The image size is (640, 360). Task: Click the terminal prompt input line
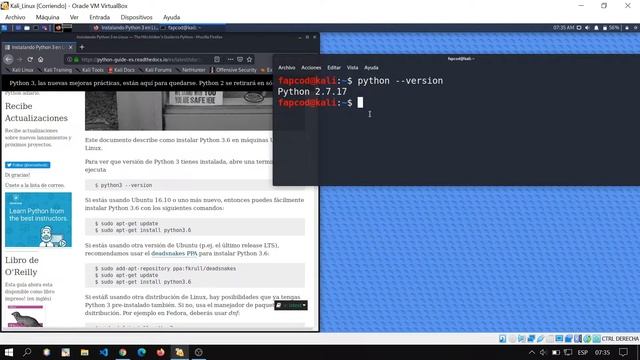[x=320, y=103]
